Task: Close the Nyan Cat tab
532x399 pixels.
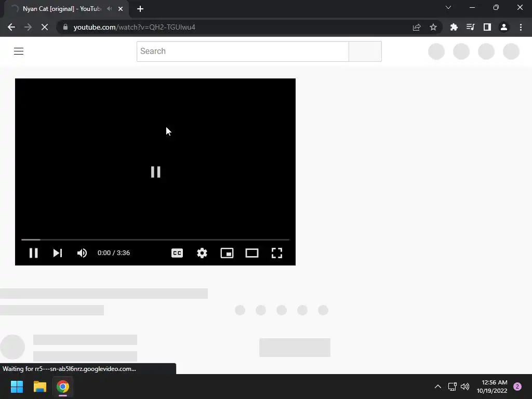Action: [121, 9]
